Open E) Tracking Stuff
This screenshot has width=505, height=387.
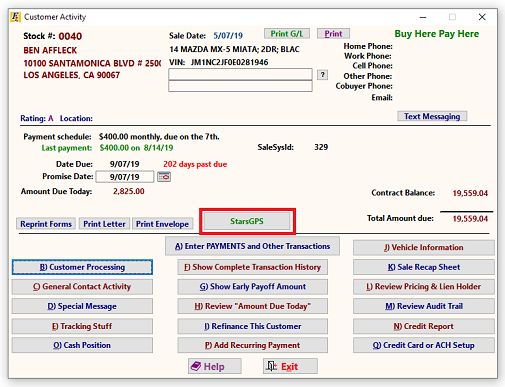pyautogui.click(x=82, y=326)
